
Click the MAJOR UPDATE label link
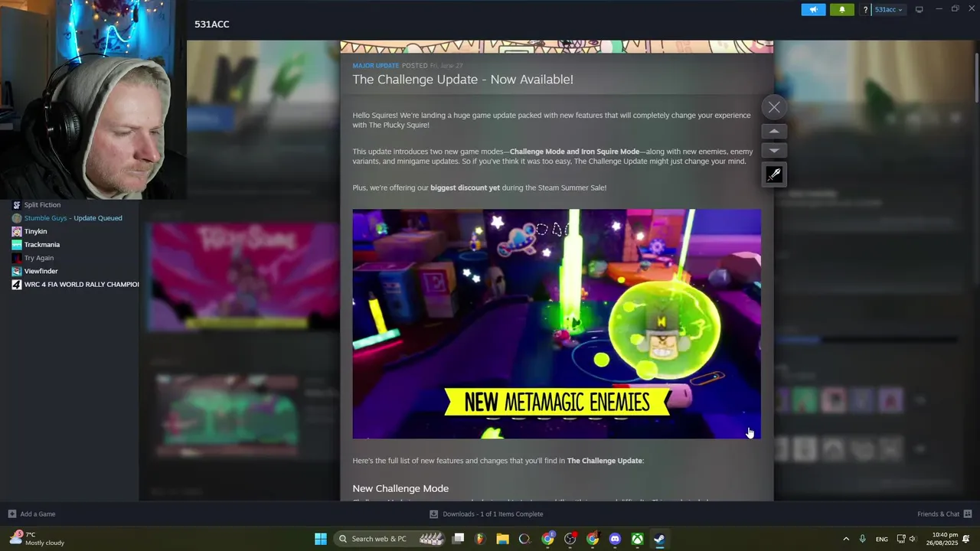pyautogui.click(x=375, y=66)
